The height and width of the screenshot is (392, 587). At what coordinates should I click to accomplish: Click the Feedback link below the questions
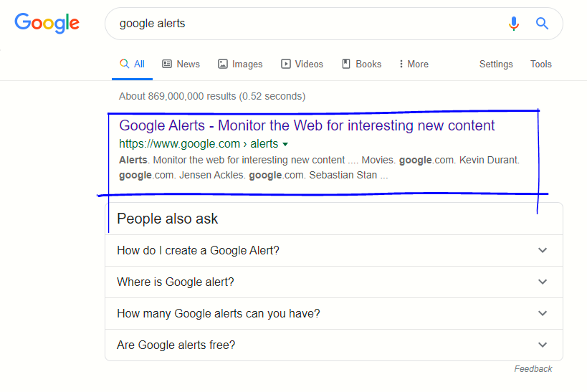click(x=533, y=369)
